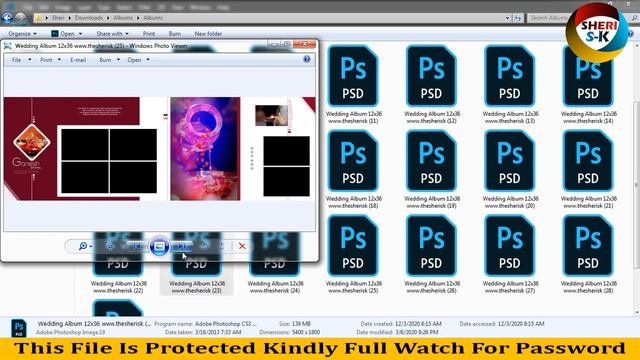Click the Photo Viewer zoom magnifier icon

tap(83, 246)
